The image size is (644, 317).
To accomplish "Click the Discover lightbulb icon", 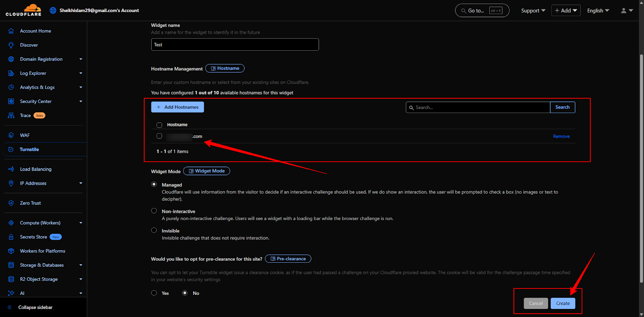I will (x=11, y=45).
